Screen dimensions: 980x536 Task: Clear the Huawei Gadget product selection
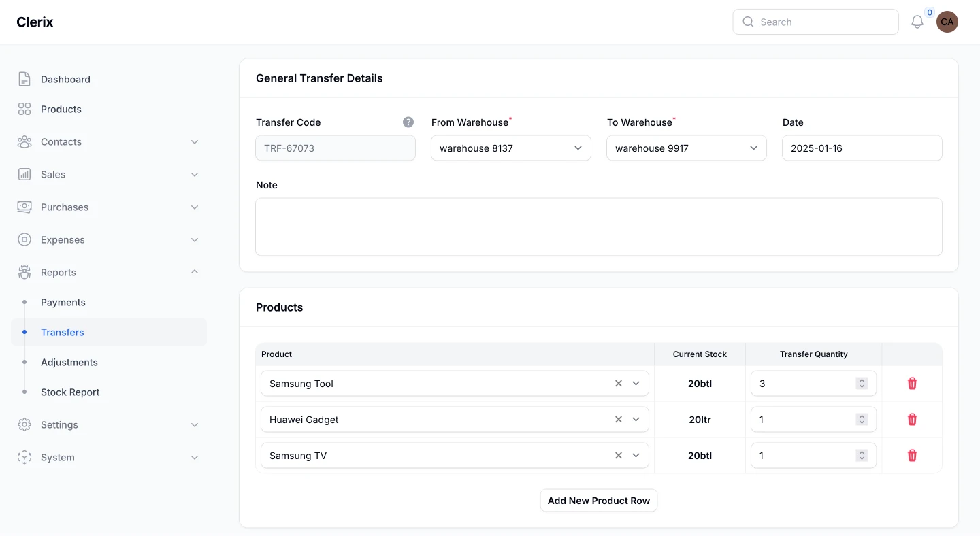[x=619, y=420]
